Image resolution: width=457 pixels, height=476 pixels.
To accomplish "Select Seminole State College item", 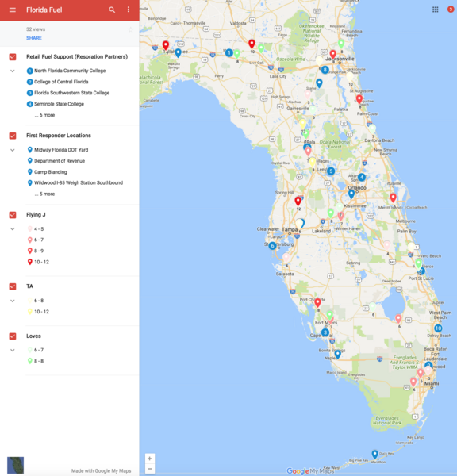I will click(56, 104).
